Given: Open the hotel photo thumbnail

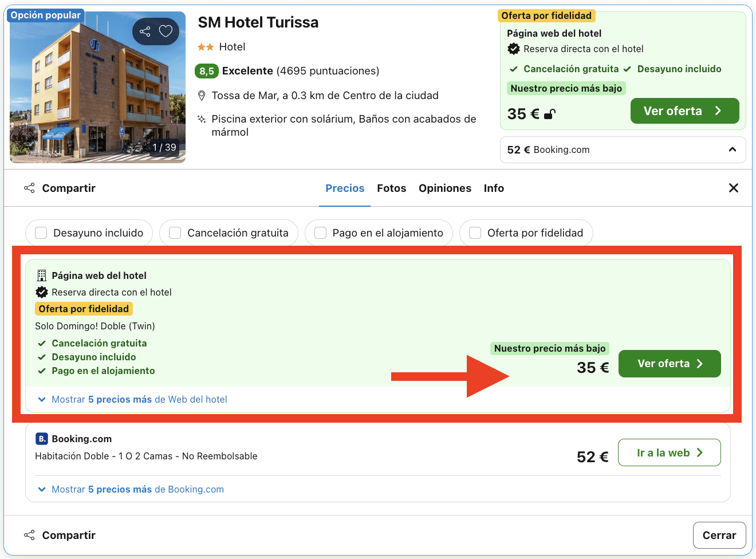Looking at the screenshot, I should coord(98,87).
